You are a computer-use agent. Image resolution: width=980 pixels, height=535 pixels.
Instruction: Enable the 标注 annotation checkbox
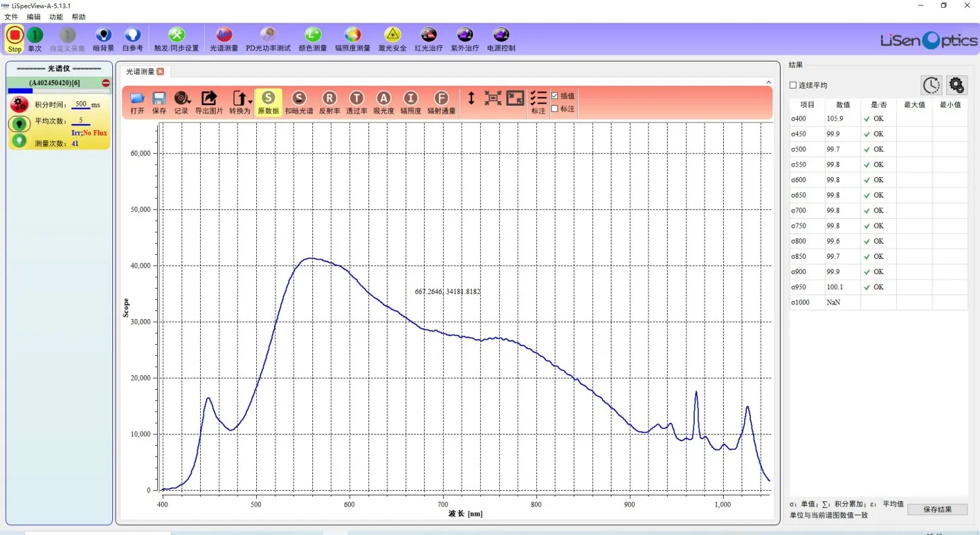(555, 109)
